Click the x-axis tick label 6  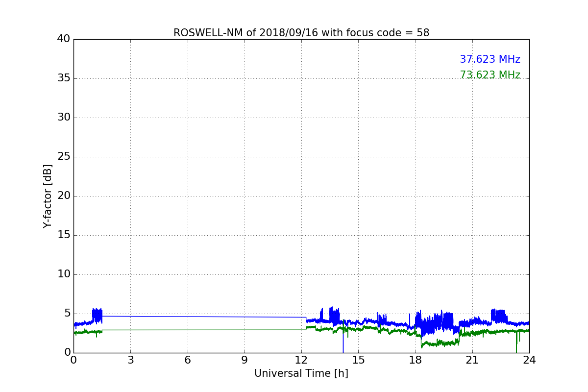(x=187, y=360)
